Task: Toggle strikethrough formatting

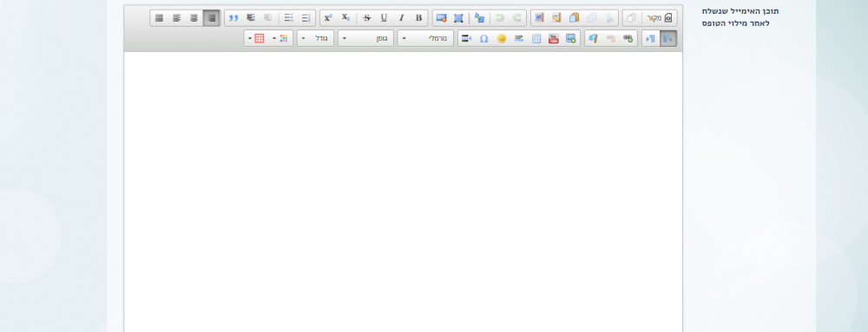Action: [x=366, y=17]
